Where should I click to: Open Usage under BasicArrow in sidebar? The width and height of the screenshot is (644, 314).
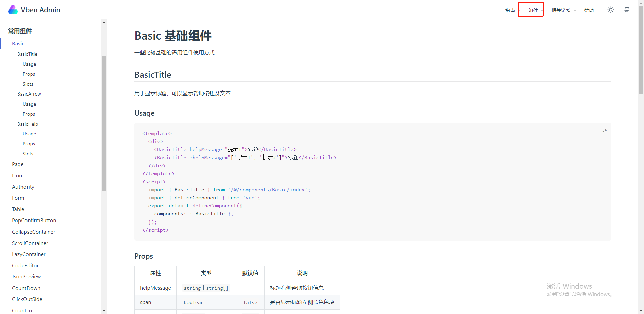click(29, 104)
